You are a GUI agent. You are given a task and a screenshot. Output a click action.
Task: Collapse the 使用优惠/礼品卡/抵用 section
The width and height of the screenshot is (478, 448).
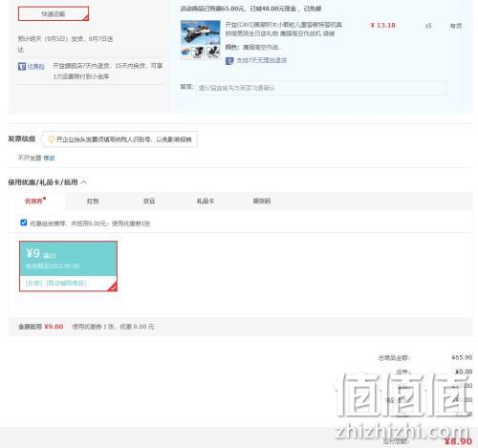84,182
